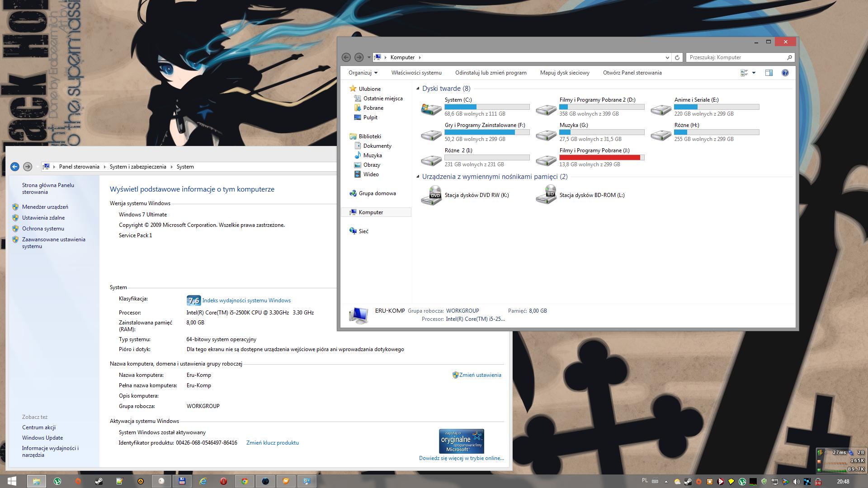868x488 pixels.
Task: Expand the address bar history dropdown
Action: [667, 57]
